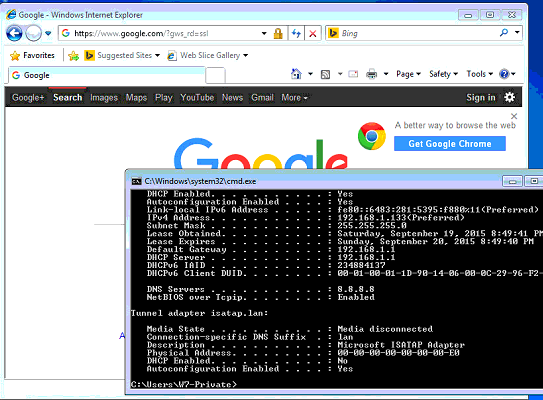
Task: Click the IE Forward navigation button
Action: pyautogui.click(x=34, y=34)
